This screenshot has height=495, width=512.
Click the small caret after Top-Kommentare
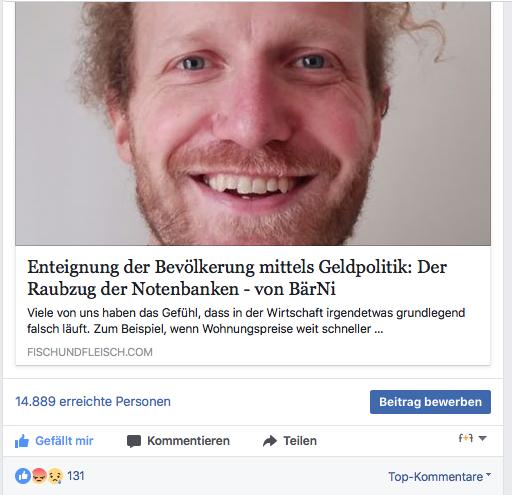(488, 474)
